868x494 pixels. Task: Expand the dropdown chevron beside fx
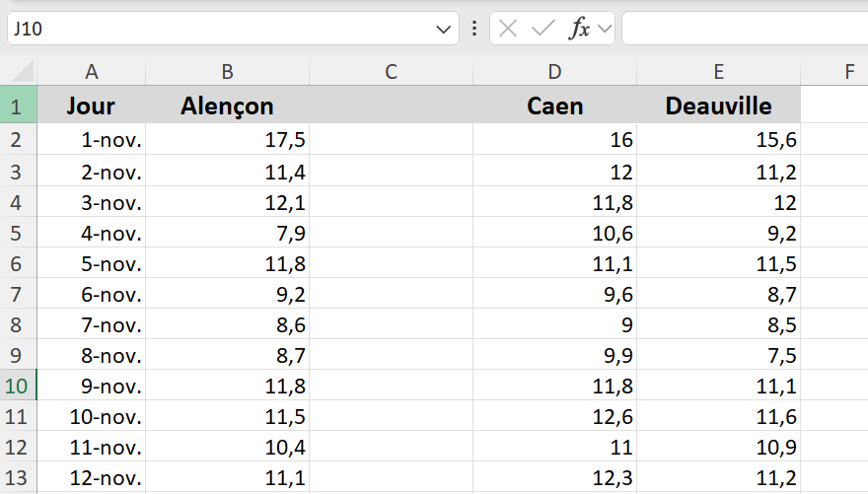pyautogui.click(x=604, y=30)
